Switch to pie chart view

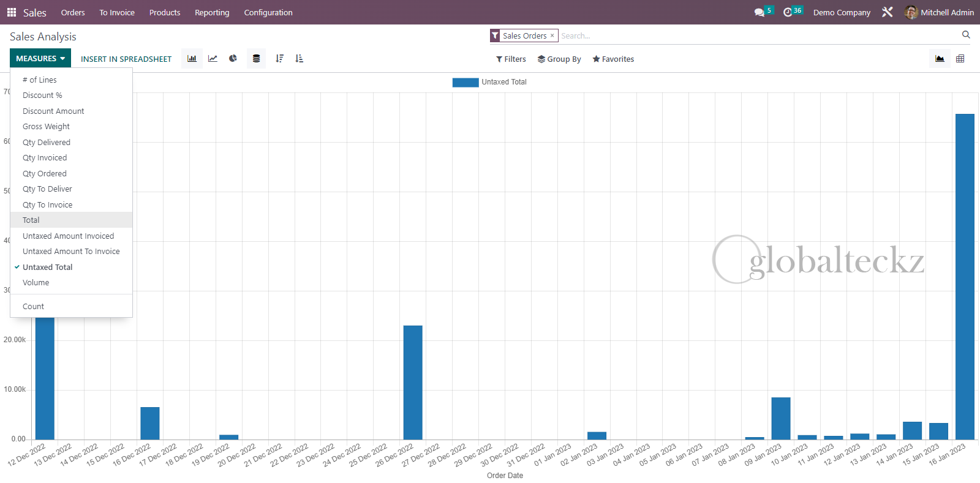[x=233, y=59]
